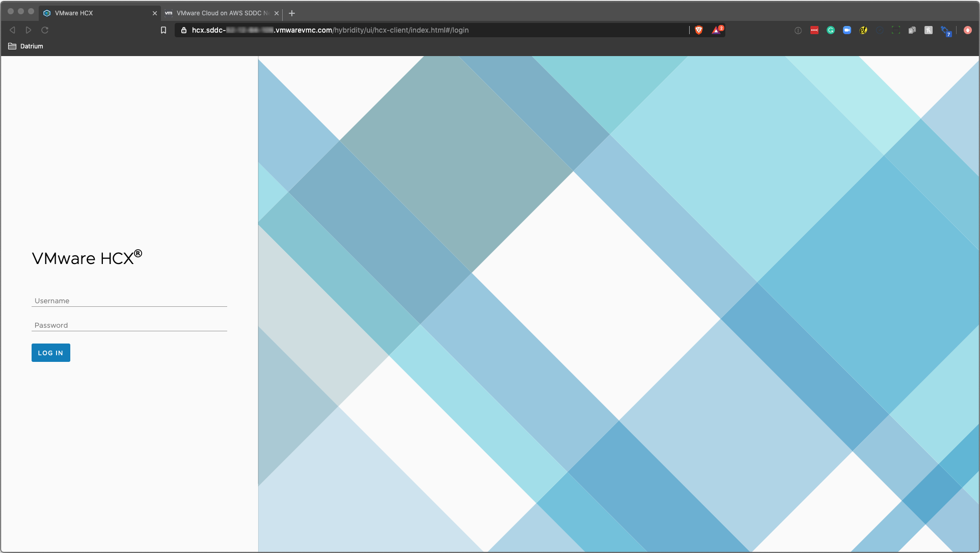This screenshot has width=980, height=553.
Task: Click the VMware HCX heading text
Action: (x=87, y=258)
